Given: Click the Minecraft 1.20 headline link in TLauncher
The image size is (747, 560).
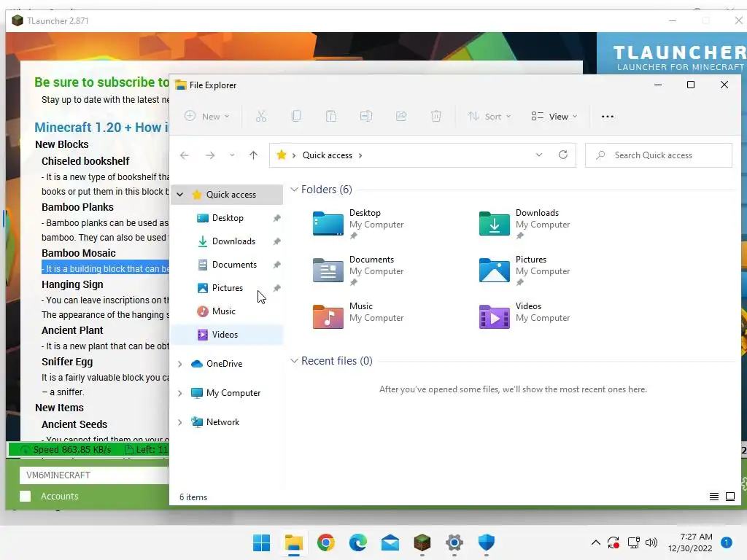Looking at the screenshot, I should [x=101, y=128].
